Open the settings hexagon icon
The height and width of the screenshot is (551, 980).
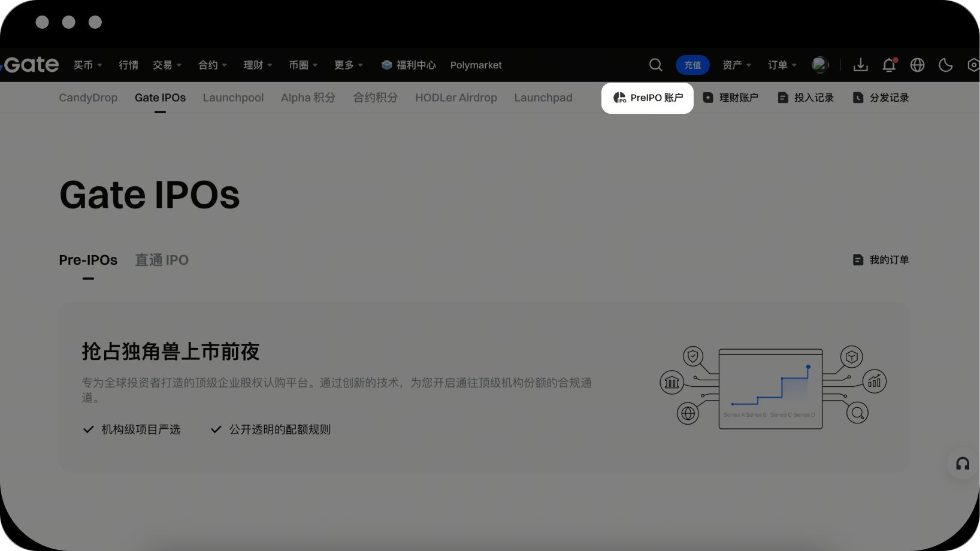click(973, 65)
